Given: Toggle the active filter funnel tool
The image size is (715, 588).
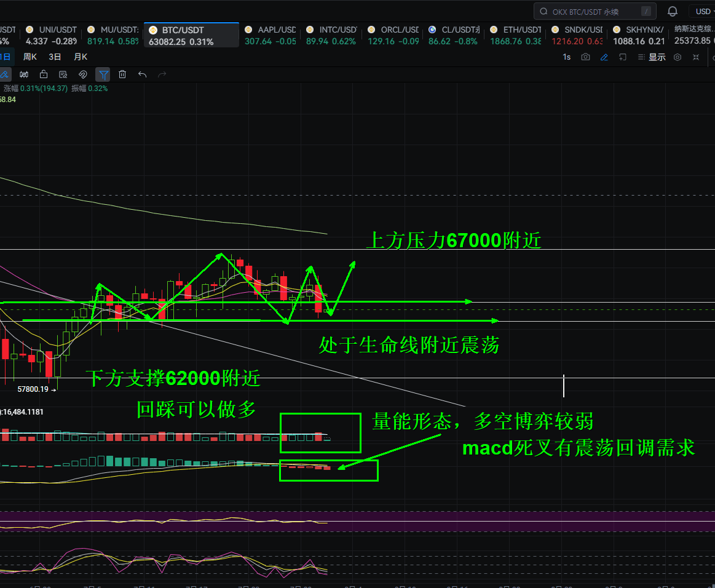Looking at the screenshot, I should tap(103, 74).
